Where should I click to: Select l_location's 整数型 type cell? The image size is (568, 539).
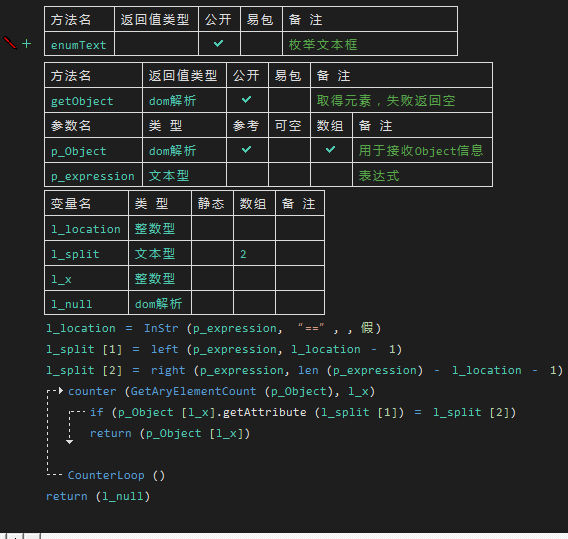[x=160, y=228]
